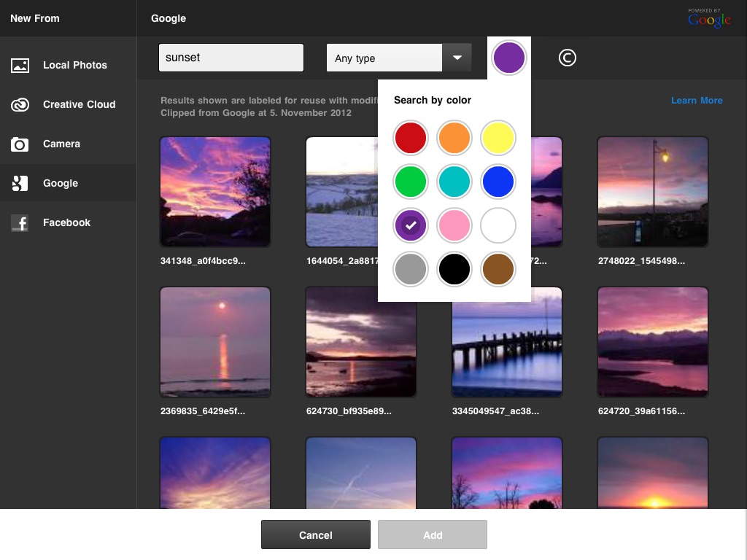This screenshot has height=560, width=747.
Task: Click the checkmark on the purple swatch
Action: pyautogui.click(x=411, y=225)
